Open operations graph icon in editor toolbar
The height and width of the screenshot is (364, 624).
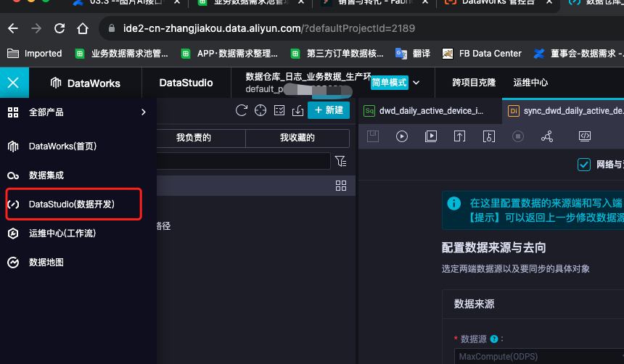(547, 136)
